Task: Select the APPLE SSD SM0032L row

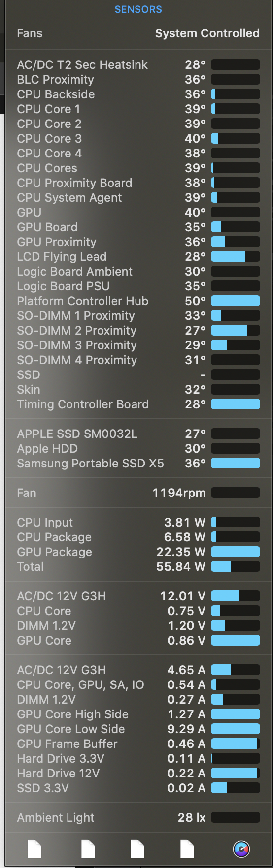Action: 138,434
